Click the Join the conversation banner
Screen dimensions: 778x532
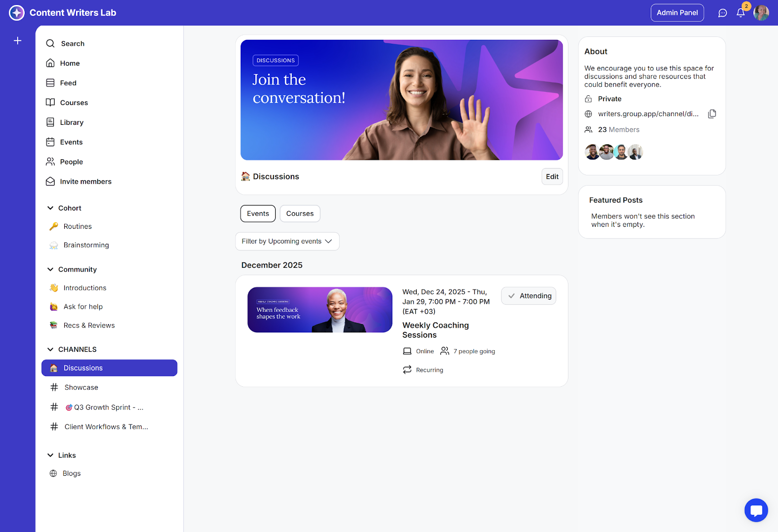402,100
